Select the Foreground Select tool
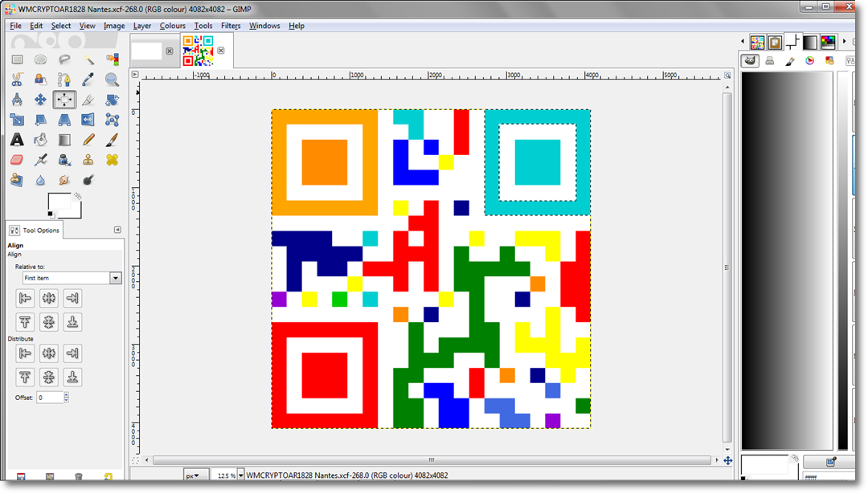Screen dimensions: 868x494 coord(40,80)
